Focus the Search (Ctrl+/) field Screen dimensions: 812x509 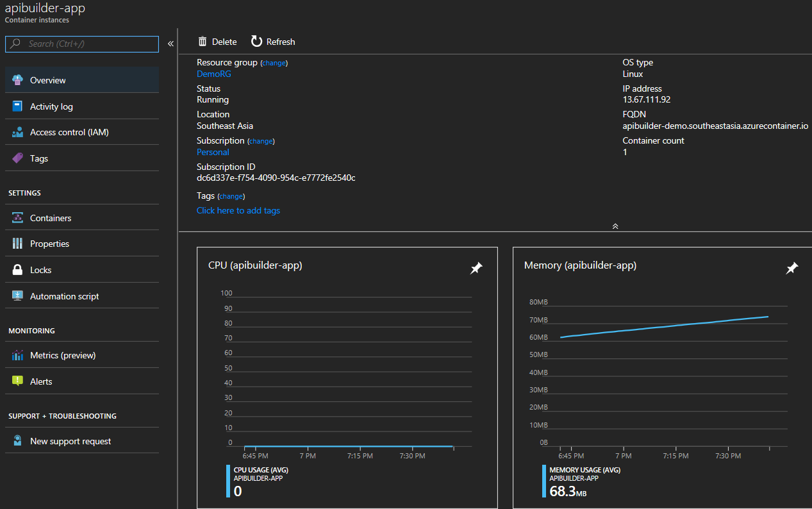82,44
